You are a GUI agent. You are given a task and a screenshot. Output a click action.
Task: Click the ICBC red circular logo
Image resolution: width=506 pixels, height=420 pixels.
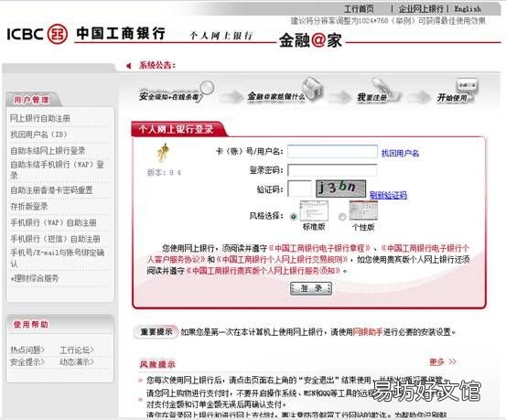[58, 34]
